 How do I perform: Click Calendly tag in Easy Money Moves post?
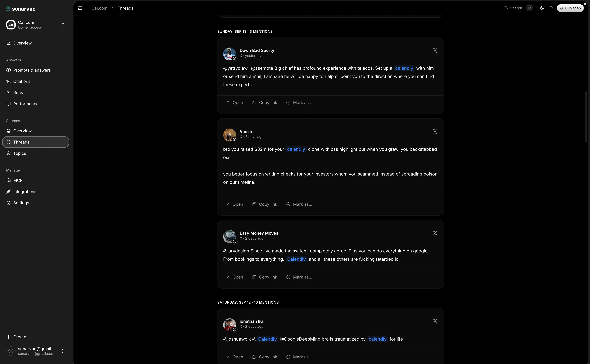coord(296,259)
